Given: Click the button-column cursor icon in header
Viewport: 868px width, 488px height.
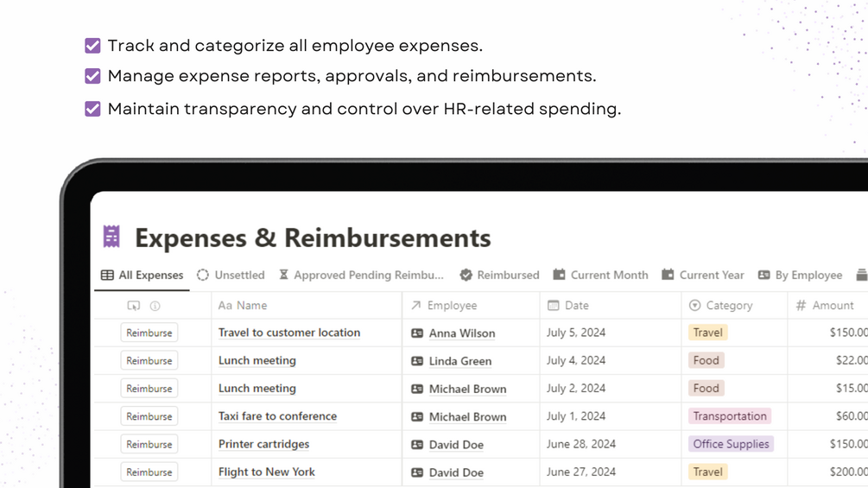Looking at the screenshot, I should [133, 306].
